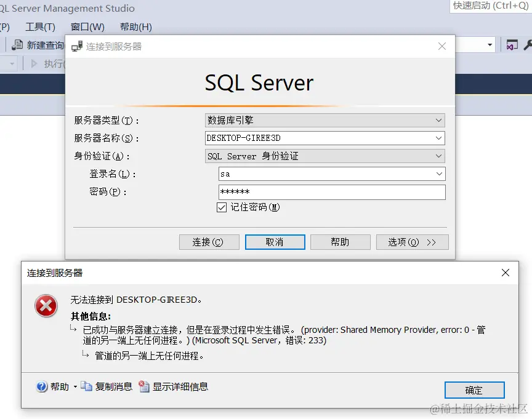Close the error message dialog
Viewport: 532px width, 419px height.
(505, 273)
